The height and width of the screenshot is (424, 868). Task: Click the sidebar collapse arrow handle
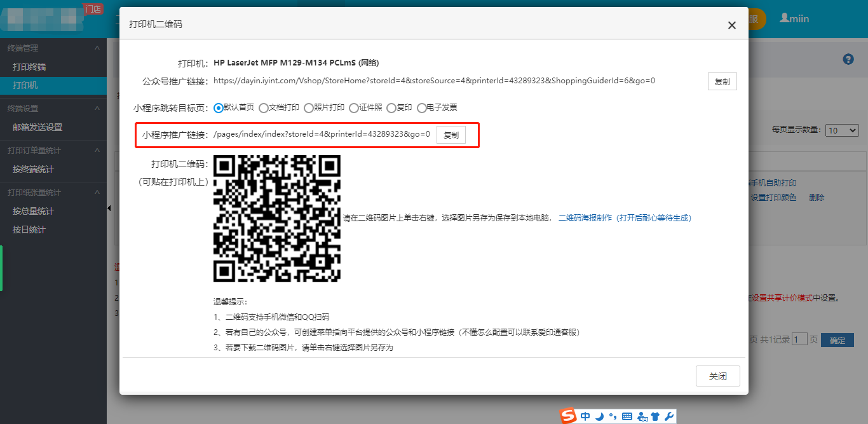tap(109, 208)
